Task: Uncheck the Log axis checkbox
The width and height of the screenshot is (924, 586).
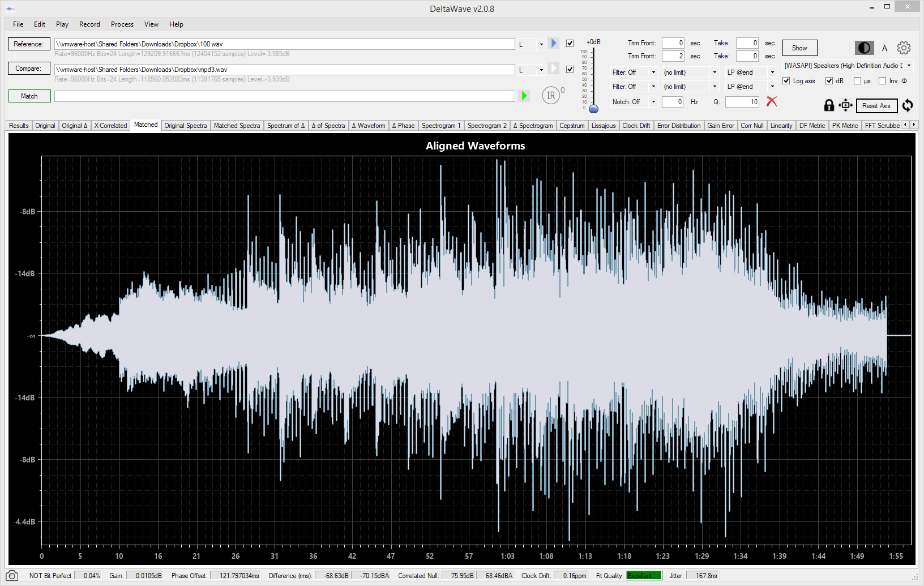Action: coord(786,81)
